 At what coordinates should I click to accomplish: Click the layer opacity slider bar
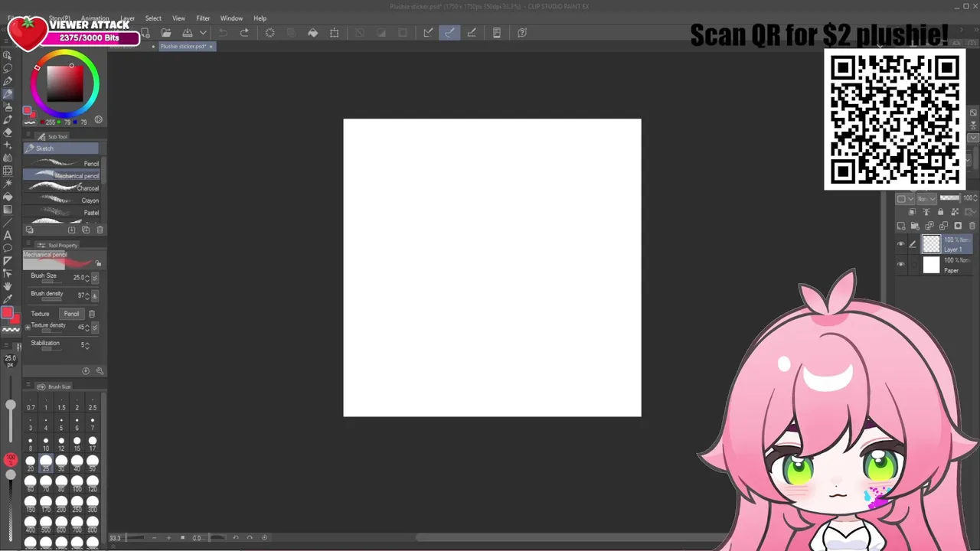click(949, 198)
